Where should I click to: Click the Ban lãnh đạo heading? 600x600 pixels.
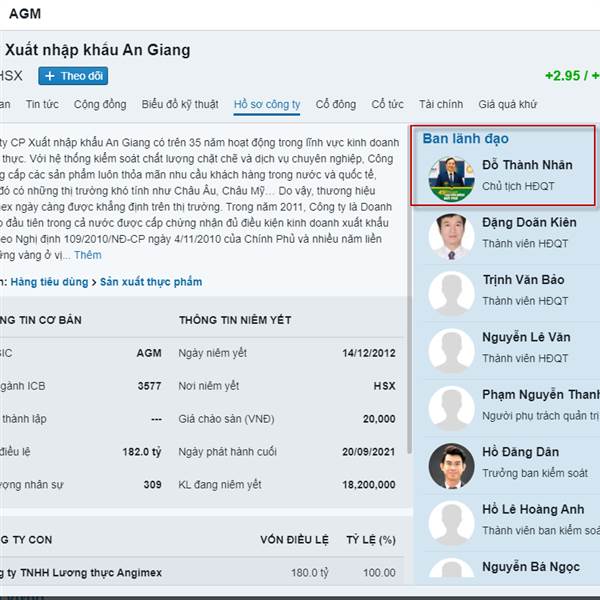(465, 139)
